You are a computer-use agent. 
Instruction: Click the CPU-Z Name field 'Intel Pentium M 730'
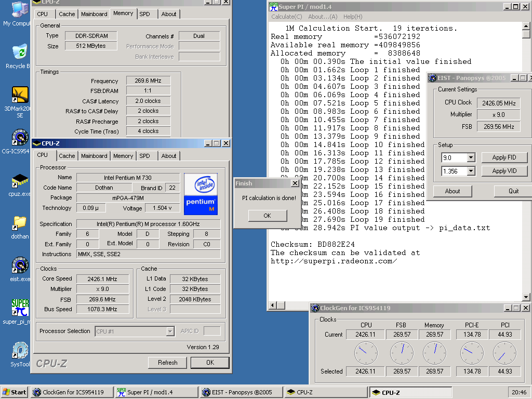tap(128, 178)
